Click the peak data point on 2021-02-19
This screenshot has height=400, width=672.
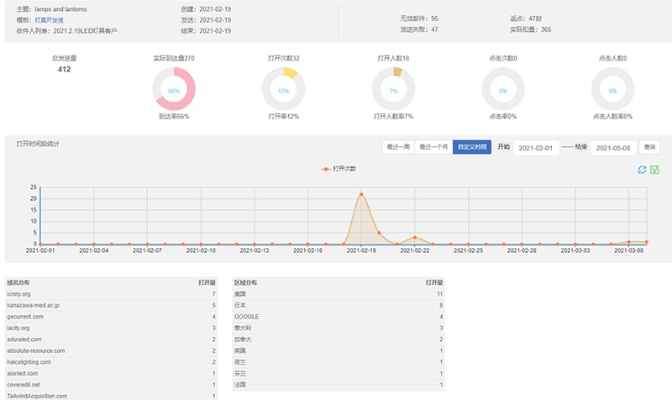tap(361, 194)
